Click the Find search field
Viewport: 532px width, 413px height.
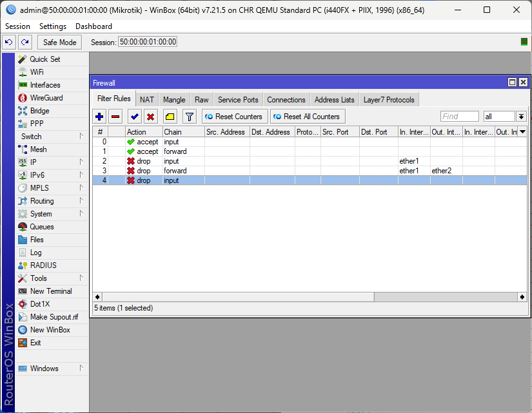click(459, 117)
